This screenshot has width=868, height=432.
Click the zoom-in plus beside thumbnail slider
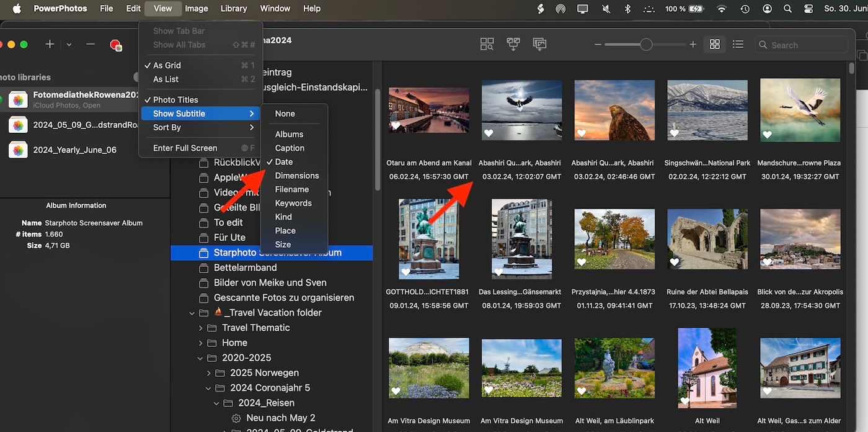tap(693, 45)
